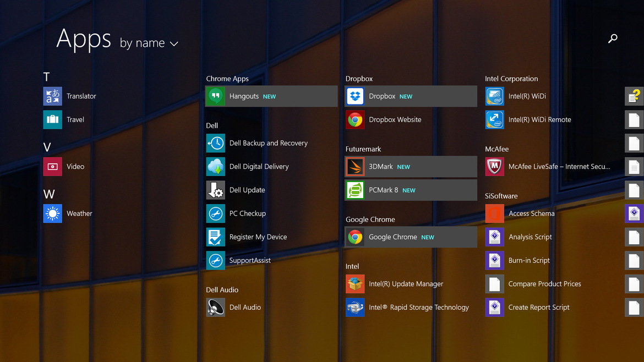Viewport: 644px width, 362px height.
Task: Open Intel(R) Update Manager
Action: 395,284
